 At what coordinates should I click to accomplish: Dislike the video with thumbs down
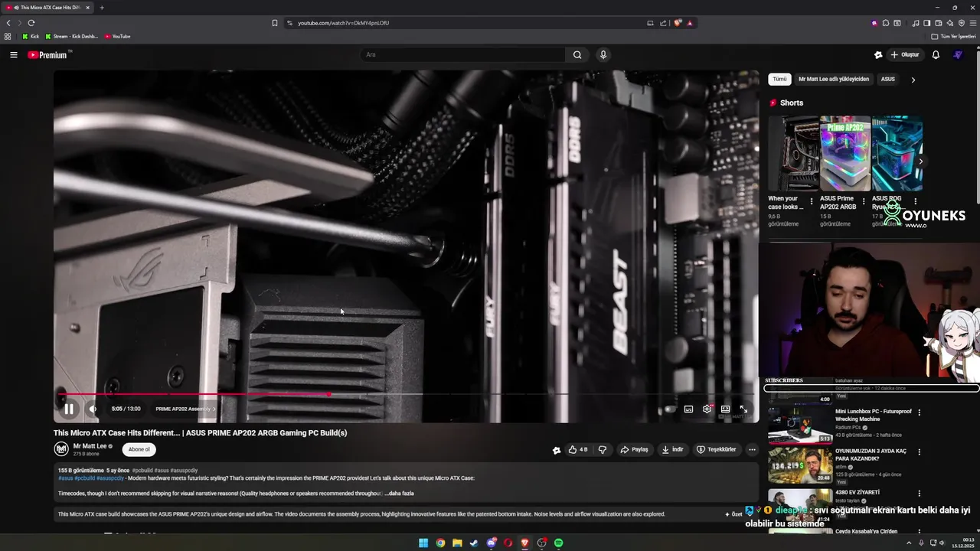pos(603,449)
